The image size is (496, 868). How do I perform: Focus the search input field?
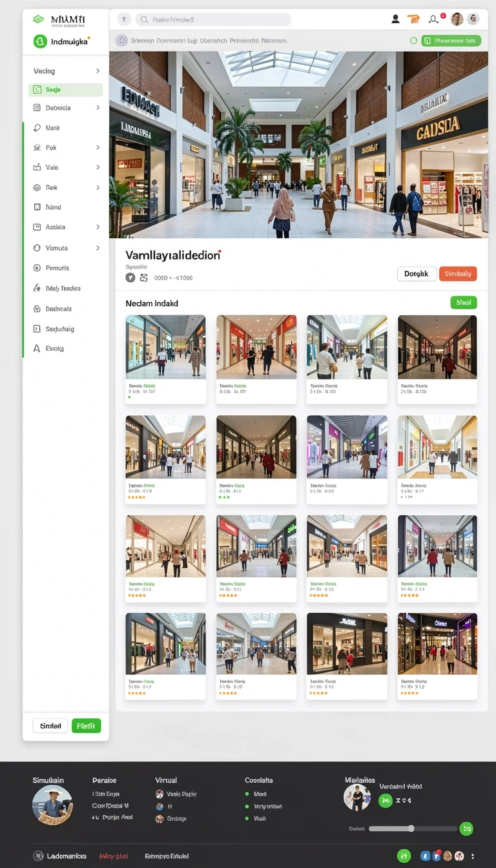click(213, 20)
